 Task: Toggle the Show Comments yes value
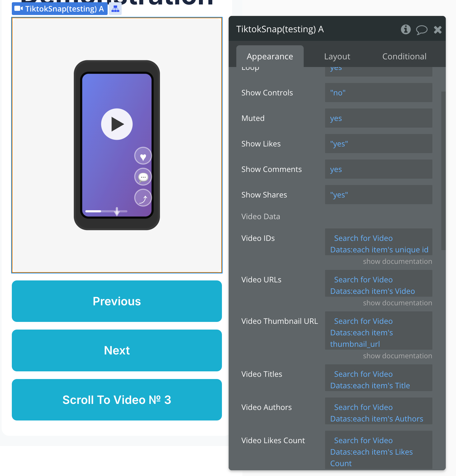pyautogui.click(x=378, y=169)
